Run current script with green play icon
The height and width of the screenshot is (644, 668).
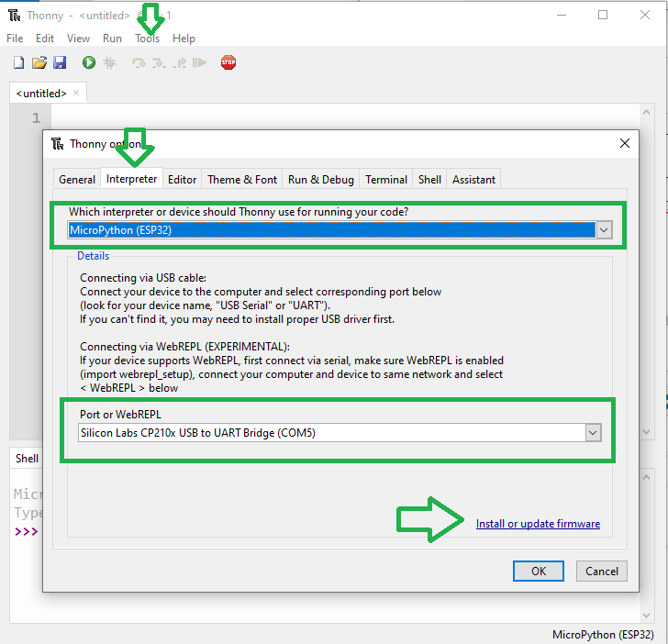(x=89, y=62)
